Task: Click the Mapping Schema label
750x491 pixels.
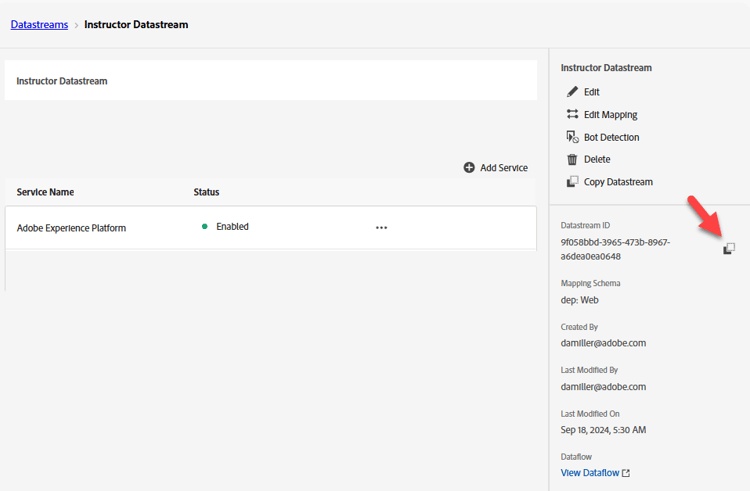Action: click(x=590, y=283)
